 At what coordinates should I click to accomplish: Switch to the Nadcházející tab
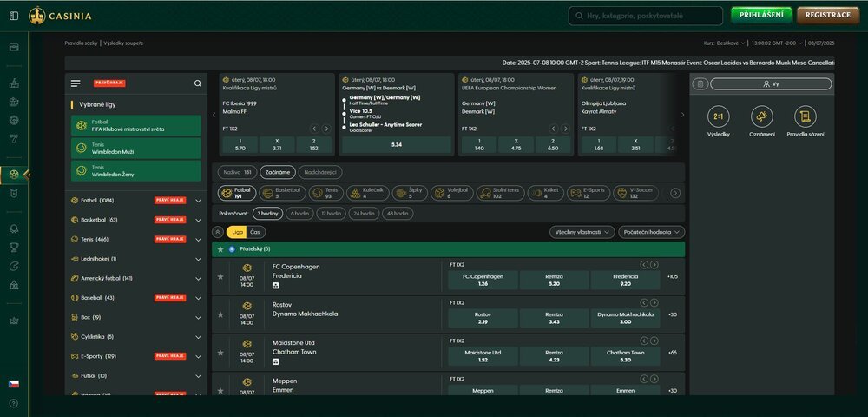click(x=320, y=172)
